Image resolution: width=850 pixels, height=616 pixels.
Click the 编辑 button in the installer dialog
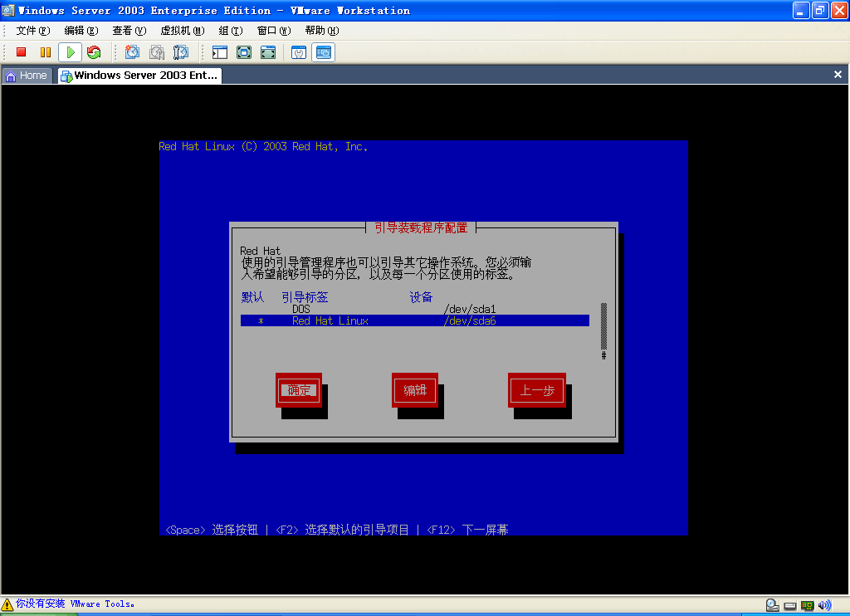(415, 390)
